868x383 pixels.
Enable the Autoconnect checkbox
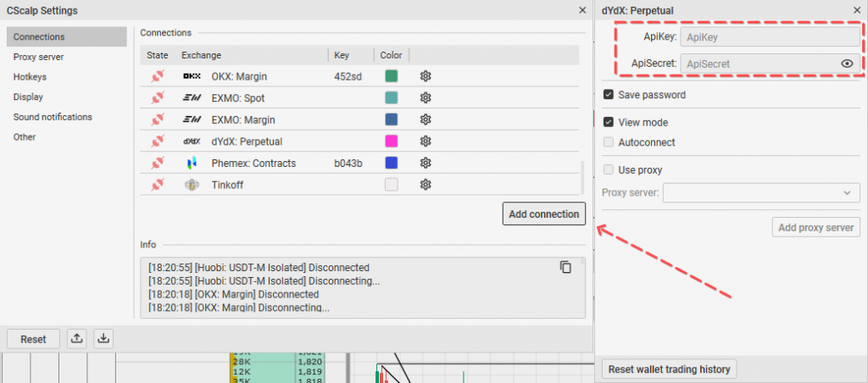click(609, 142)
